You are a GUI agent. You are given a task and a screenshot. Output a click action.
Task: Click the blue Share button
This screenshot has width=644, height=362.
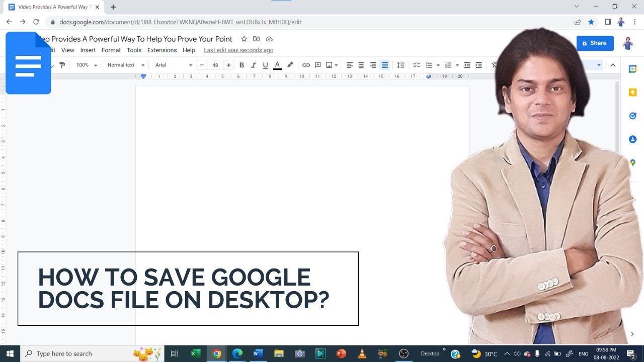(x=595, y=43)
